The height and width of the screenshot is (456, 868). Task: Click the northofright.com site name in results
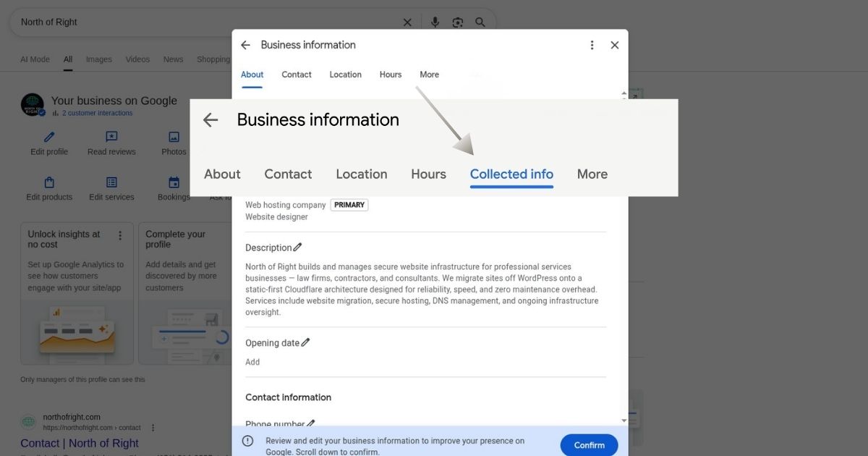pos(72,417)
